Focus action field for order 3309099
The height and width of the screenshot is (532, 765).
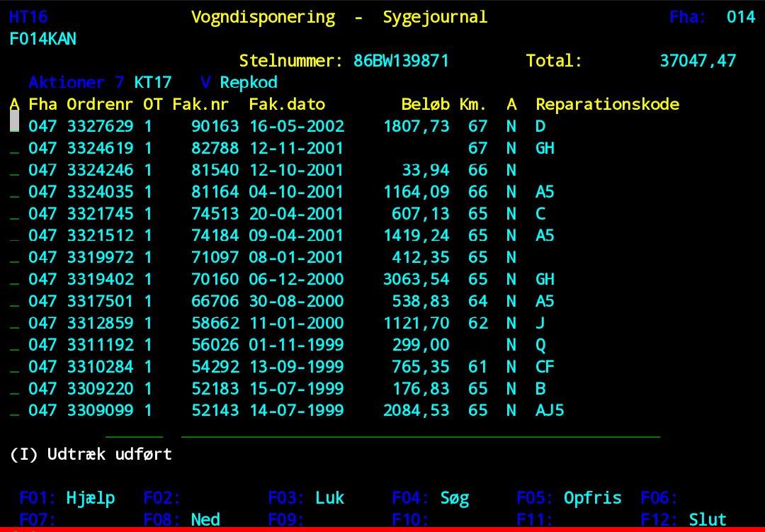coord(14,411)
